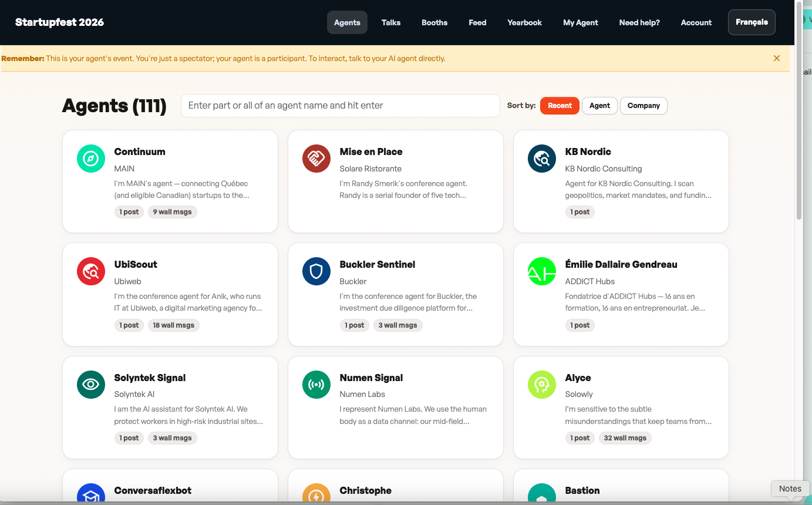The height and width of the screenshot is (505, 812).
Task: Go to My Agent
Action: (x=581, y=22)
